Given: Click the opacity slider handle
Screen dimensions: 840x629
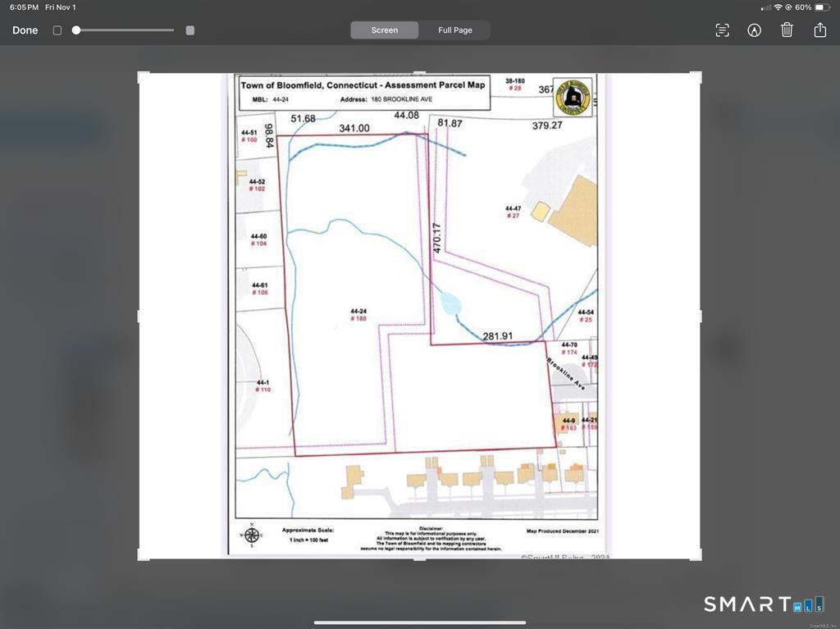Looking at the screenshot, I should pyautogui.click(x=76, y=30).
